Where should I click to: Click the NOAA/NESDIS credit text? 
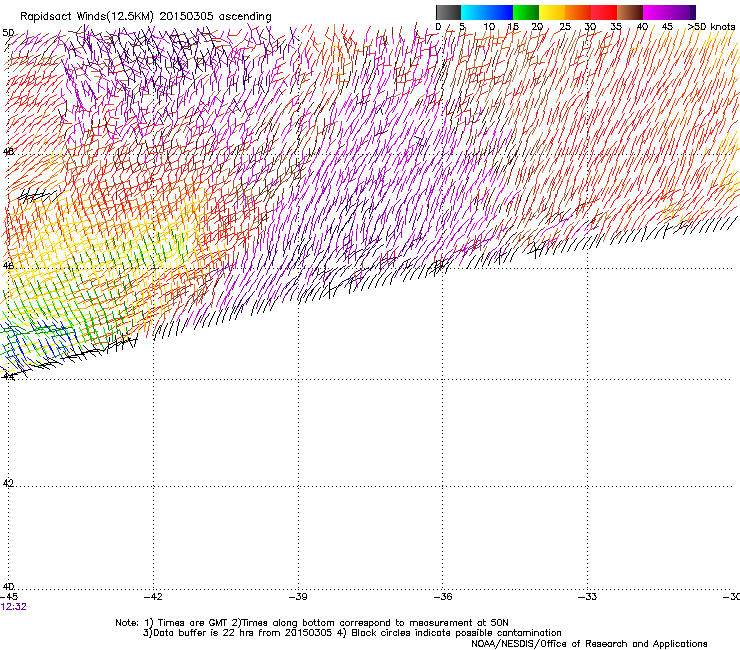[589, 644]
